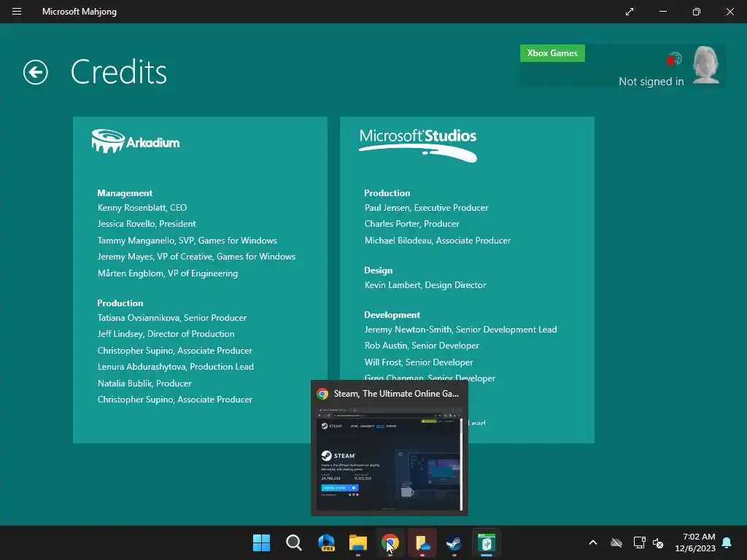This screenshot has height=560, width=747.
Task: Click the globe offline status icon
Action: tap(674, 59)
